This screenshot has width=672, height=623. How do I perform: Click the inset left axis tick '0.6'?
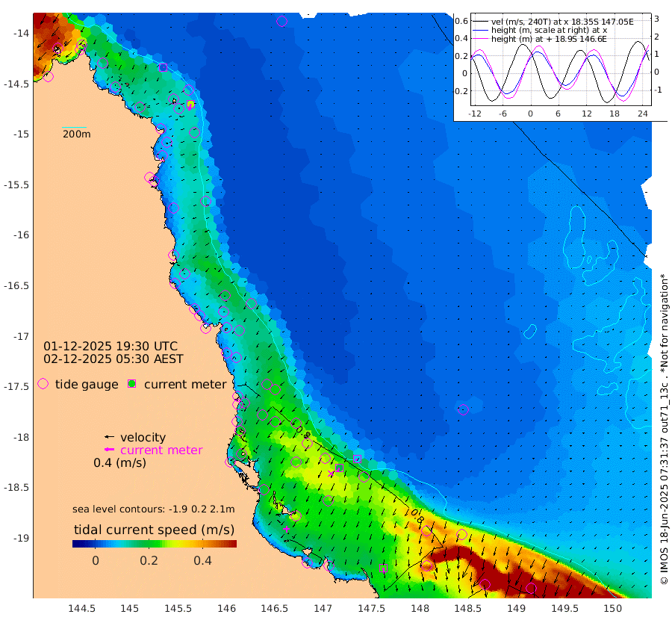pos(461,21)
